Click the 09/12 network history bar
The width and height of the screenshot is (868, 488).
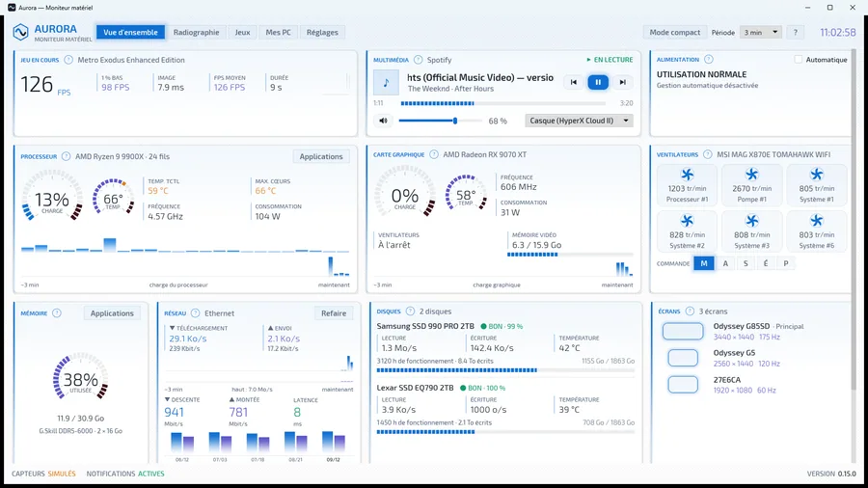pos(334,444)
